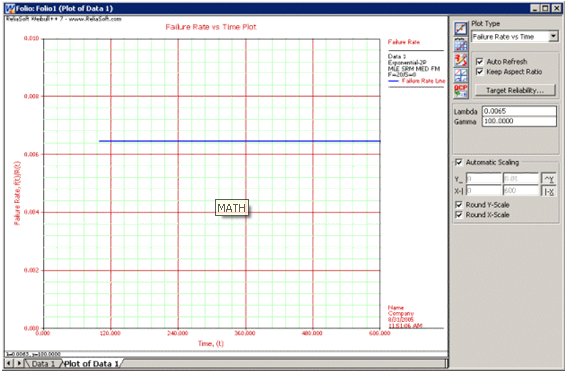
Task: Click the Failure Rate vs Time Plot title
Action: click(x=211, y=27)
